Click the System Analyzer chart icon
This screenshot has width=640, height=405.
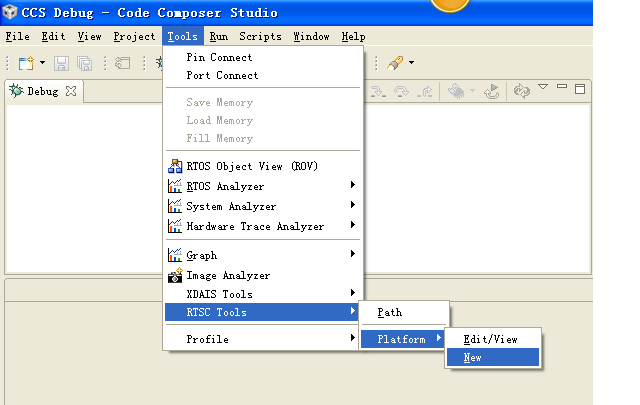(175, 206)
